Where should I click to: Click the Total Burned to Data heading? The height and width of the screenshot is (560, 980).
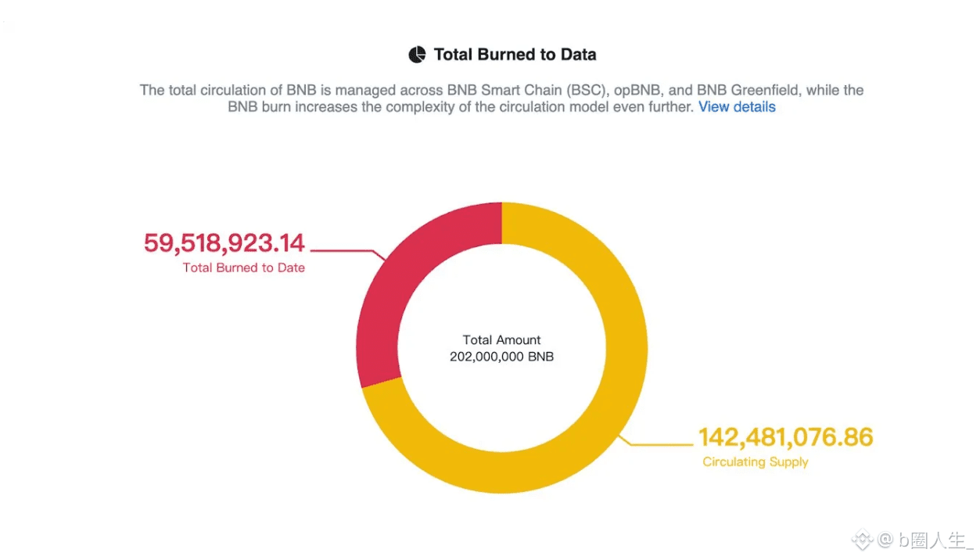[515, 55]
